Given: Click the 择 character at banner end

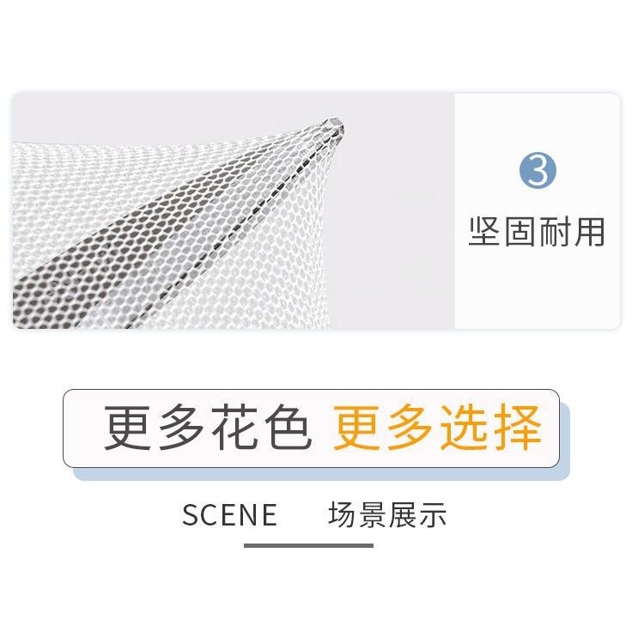Looking at the screenshot, I should 519,428.
